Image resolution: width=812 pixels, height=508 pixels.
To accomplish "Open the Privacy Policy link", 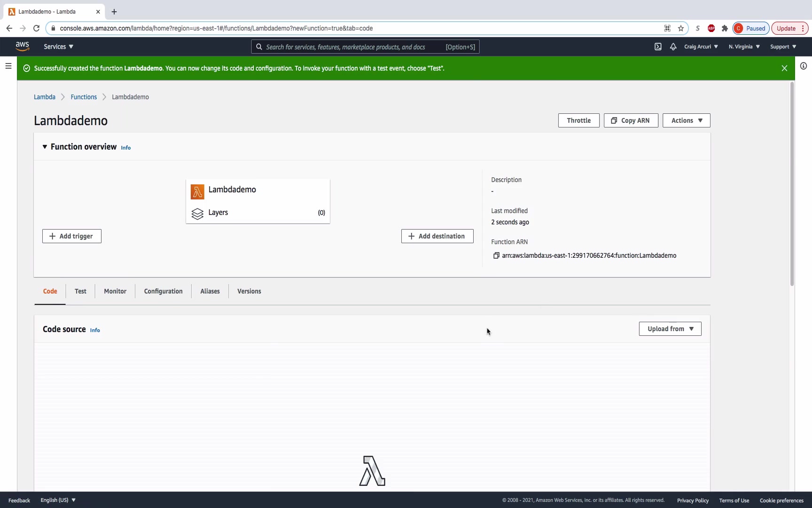I will click(x=693, y=500).
